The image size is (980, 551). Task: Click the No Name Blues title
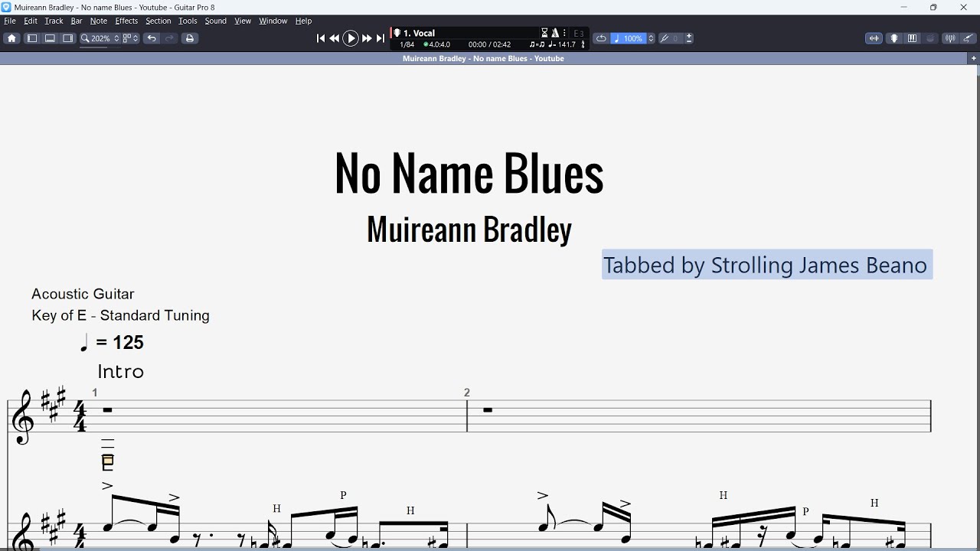(x=469, y=173)
